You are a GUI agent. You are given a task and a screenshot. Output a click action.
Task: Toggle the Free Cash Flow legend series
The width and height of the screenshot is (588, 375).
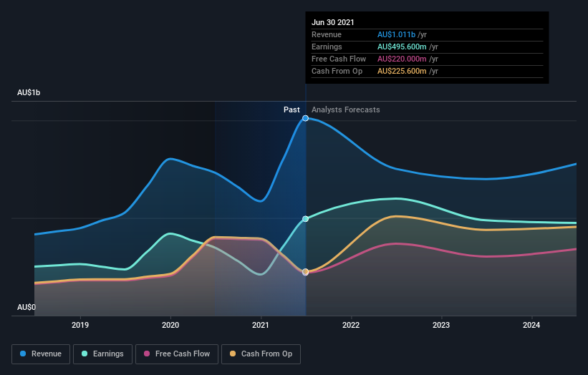point(177,354)
